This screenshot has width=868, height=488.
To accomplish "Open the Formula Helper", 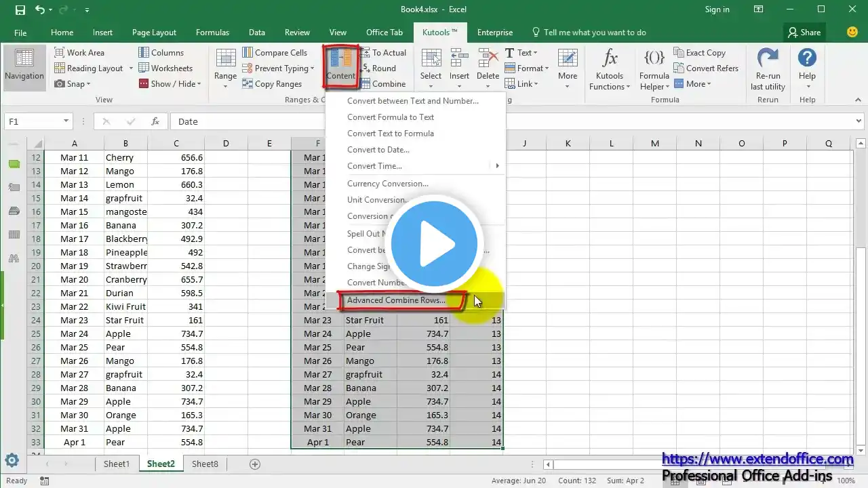I will (654, 68).
